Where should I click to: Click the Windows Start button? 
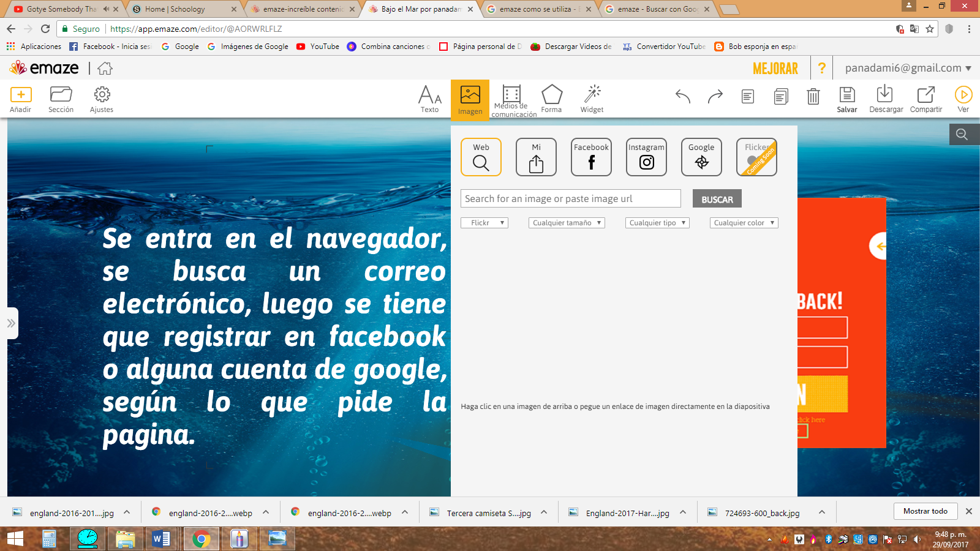click(15, 539)
